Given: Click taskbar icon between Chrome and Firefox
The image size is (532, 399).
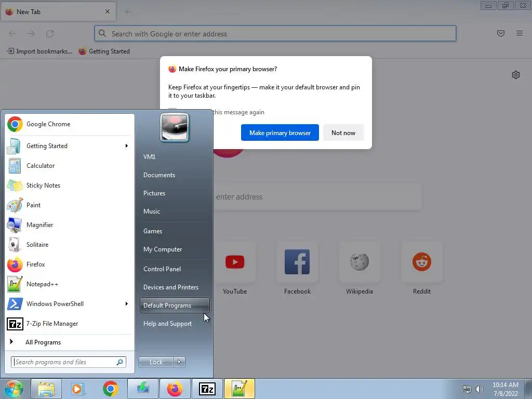Looking at the screenshot, I should pyautogui.click(x=142, y=389).
